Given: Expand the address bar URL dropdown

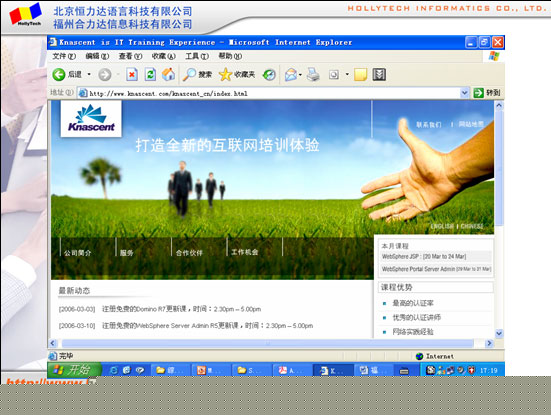Looking at the screenshot, I should click(x=464, y=93).
